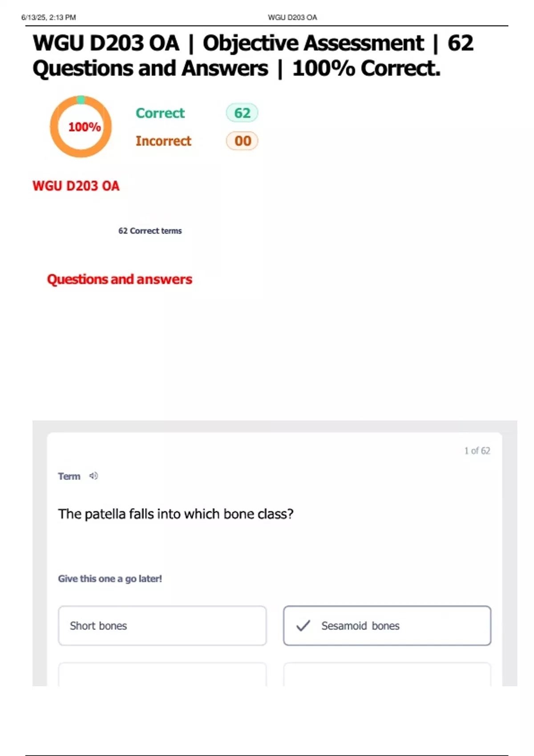534x756 pixels.
Task: Select the empty answer box below Short bones
Action: (x=162, y=675)
